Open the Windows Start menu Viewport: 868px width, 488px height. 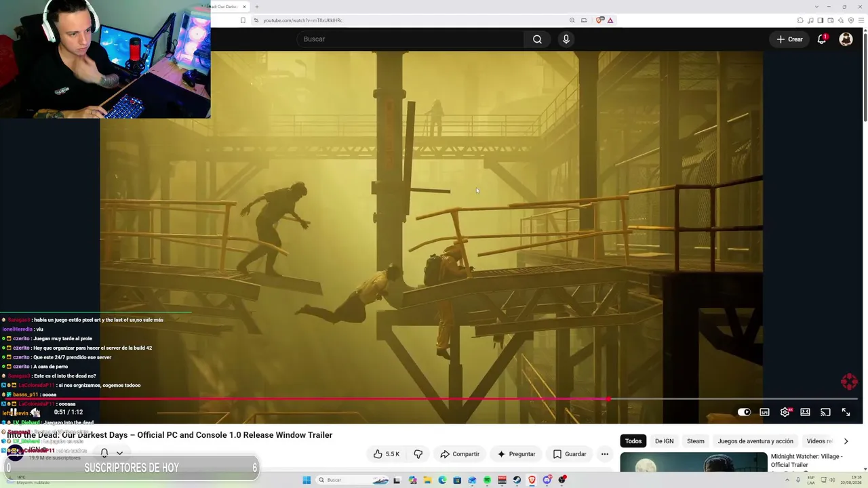tap(307, 480)
